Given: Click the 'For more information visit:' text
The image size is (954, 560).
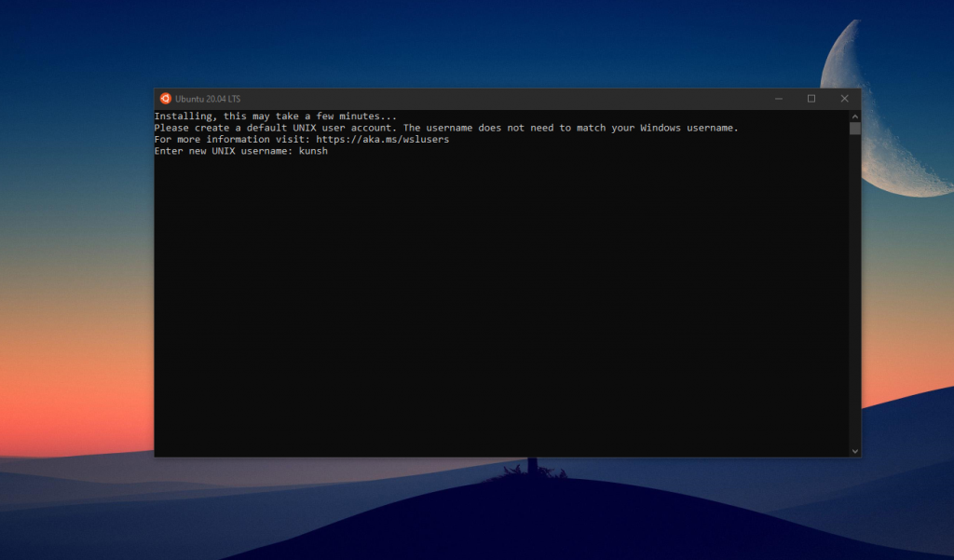Looking at the screenshot, I should [232, 140].
